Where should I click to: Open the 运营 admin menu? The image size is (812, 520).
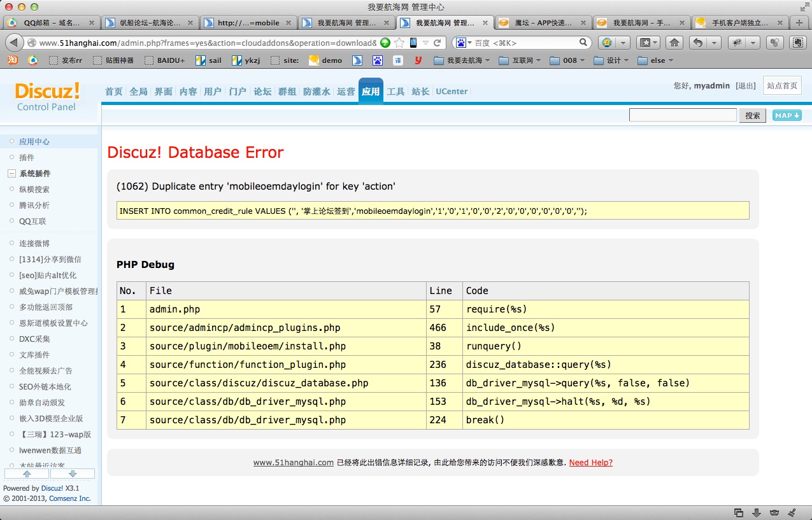[346, 92]
